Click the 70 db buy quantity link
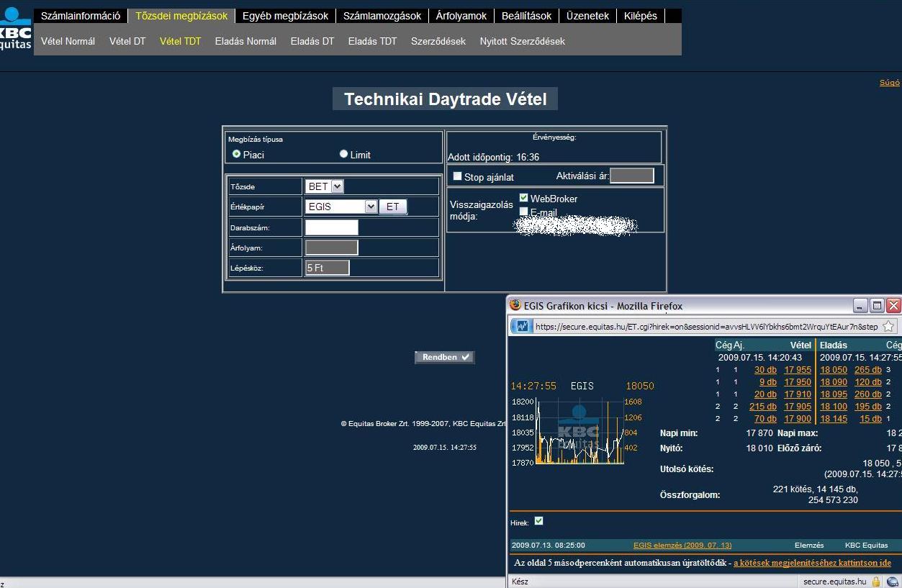 coord(765,419)
